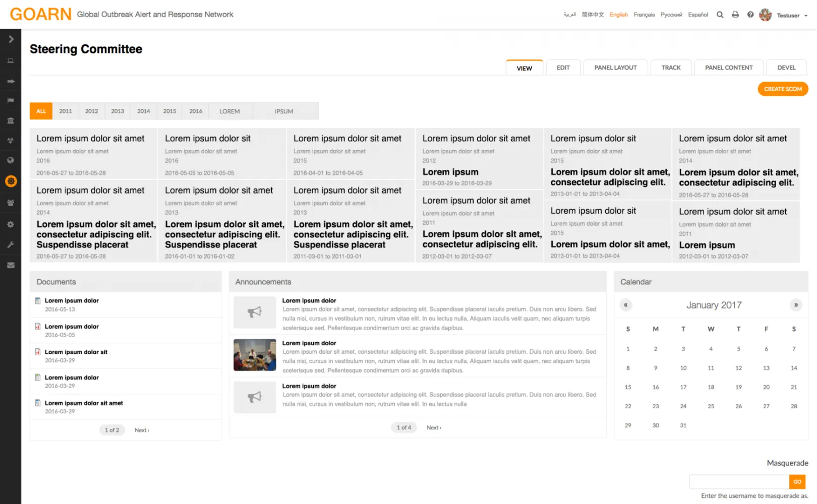Click the Testuser avatar picture
The image size is (817, 504).
point(765,15)
